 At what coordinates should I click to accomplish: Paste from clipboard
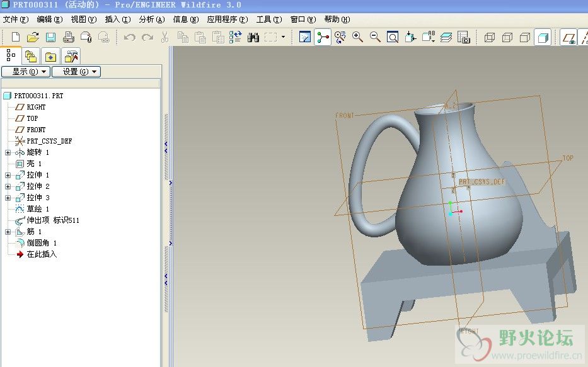[x=200, y=37]
